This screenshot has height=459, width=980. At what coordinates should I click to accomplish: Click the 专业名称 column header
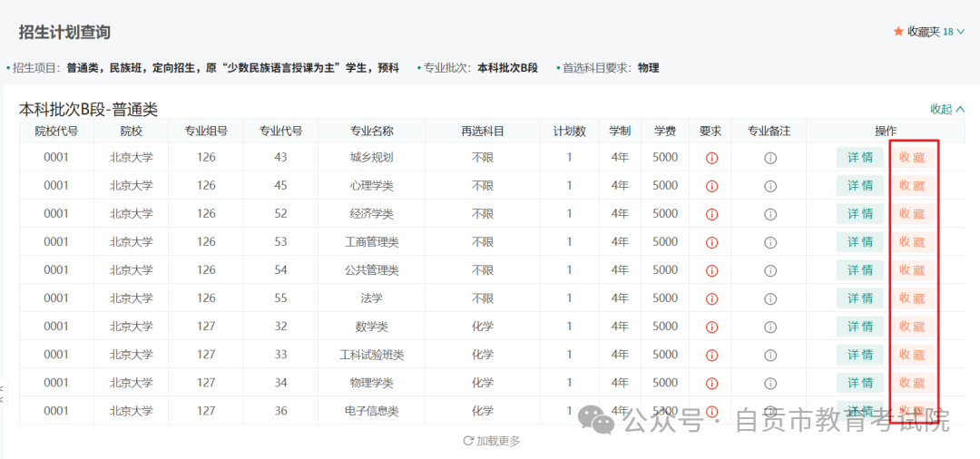point(372,132)
